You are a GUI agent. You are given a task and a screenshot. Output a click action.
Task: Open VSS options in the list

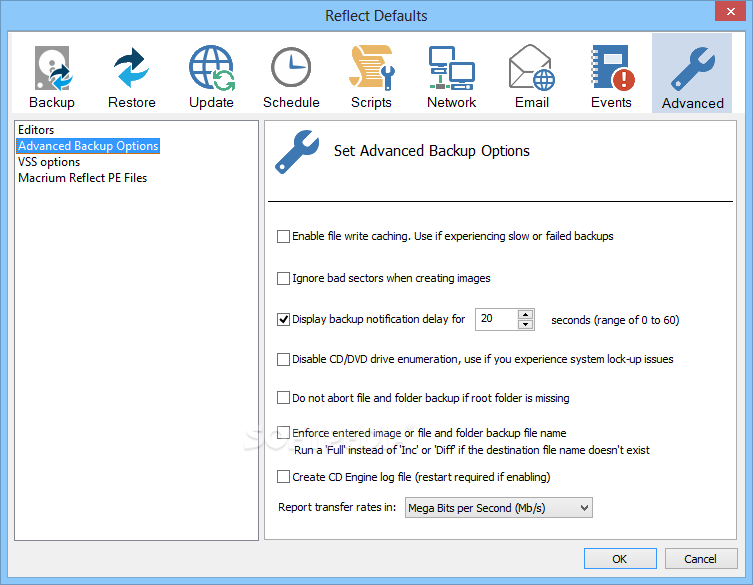click(49, 162)
